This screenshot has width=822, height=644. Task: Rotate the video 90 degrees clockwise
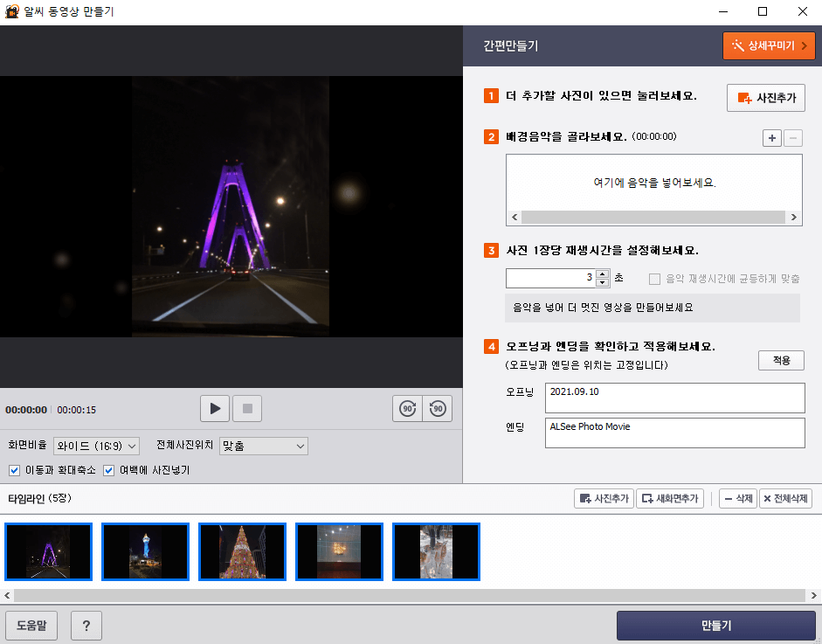(405, 408)
